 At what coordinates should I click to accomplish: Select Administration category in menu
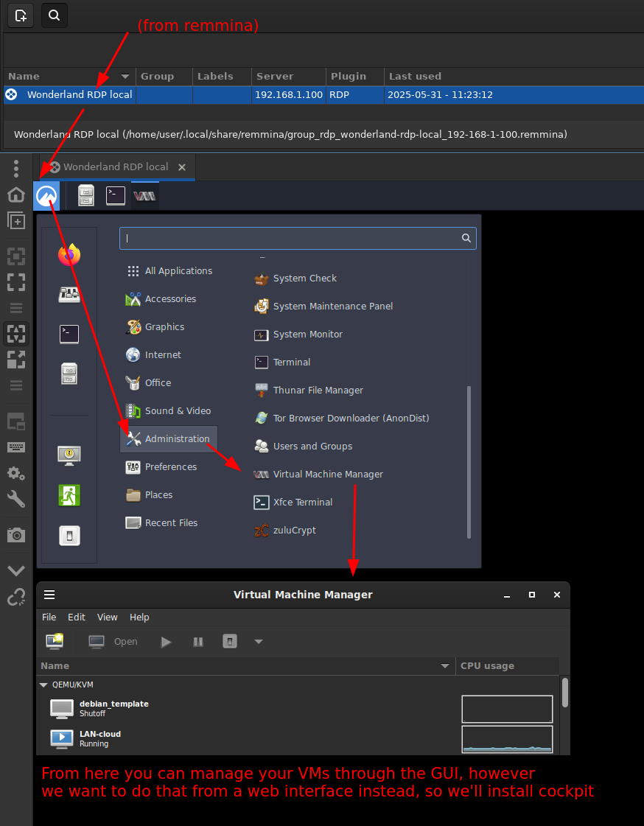point(169,439)
